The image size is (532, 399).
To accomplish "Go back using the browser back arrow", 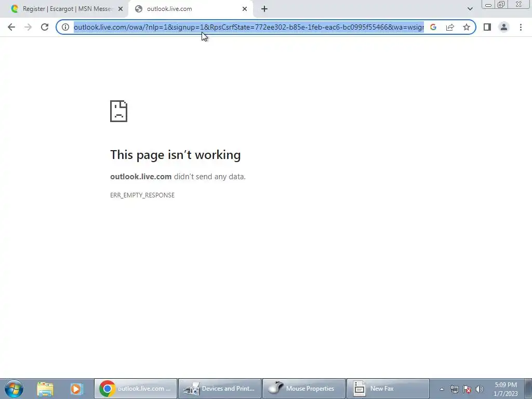I will (11, 27).
